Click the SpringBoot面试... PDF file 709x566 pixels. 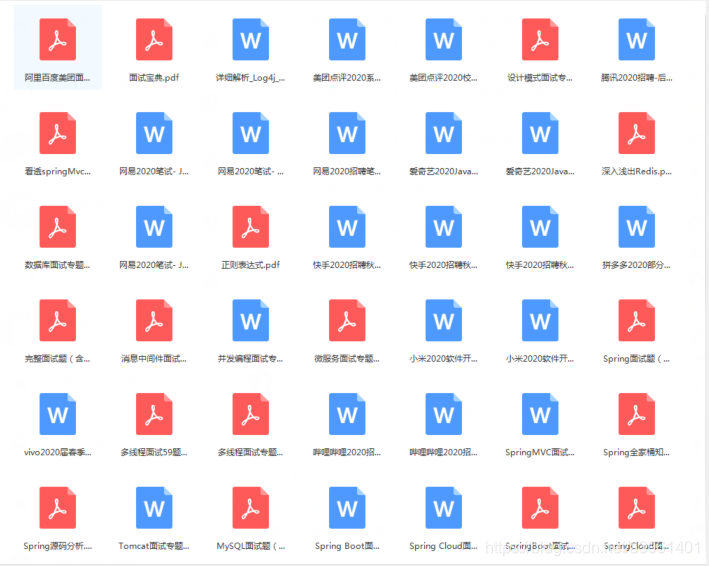click(540, 508)
